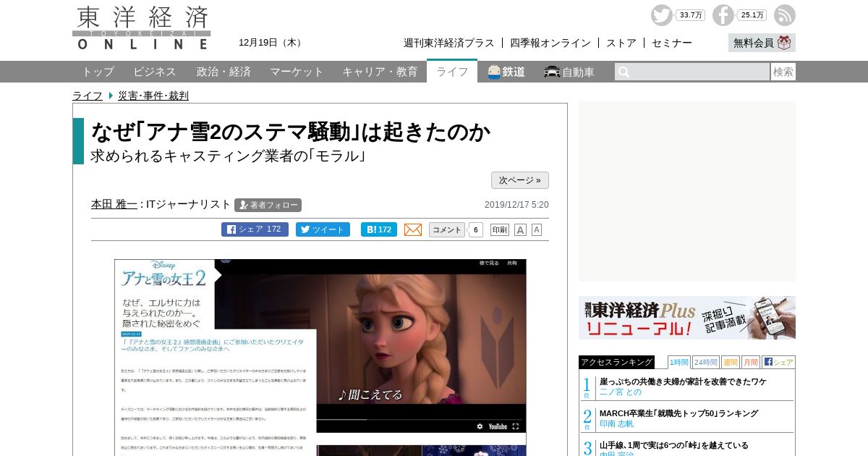
Task: Open ranking article MARCH卒業生 就職先トップ50
Action: click(x=678, y=413)
